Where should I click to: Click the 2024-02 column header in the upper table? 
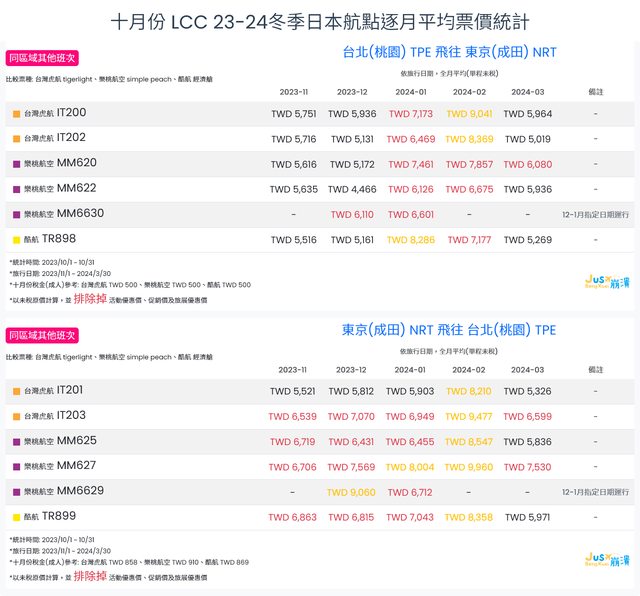[x=469, y=91]
